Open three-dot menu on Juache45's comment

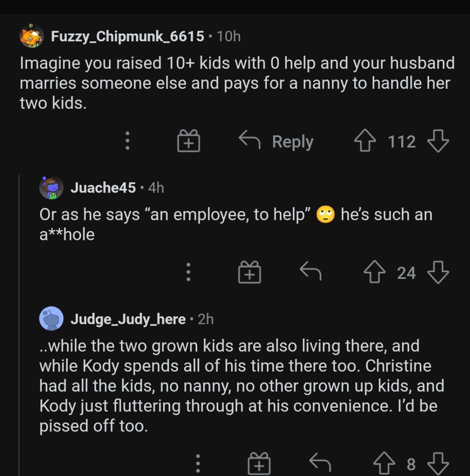point(188,273)
